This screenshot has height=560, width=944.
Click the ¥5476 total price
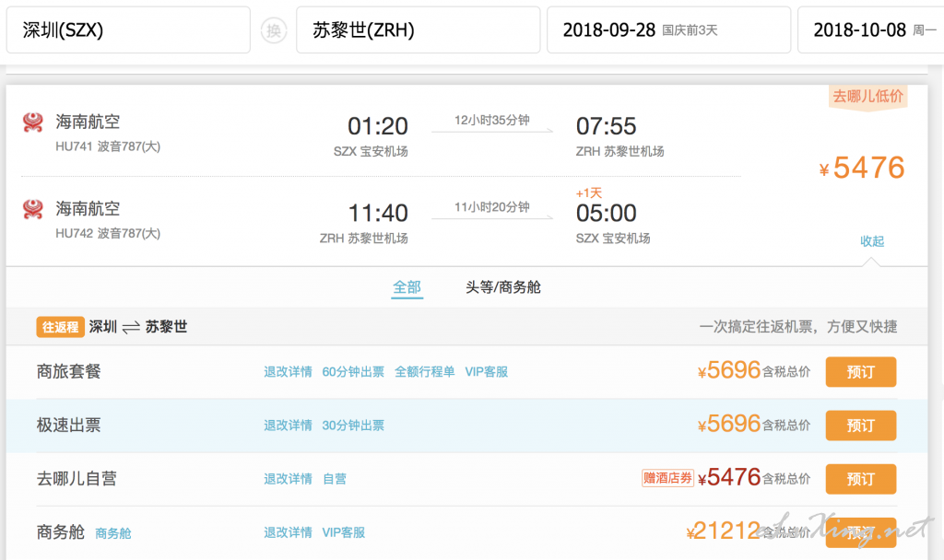862,168
